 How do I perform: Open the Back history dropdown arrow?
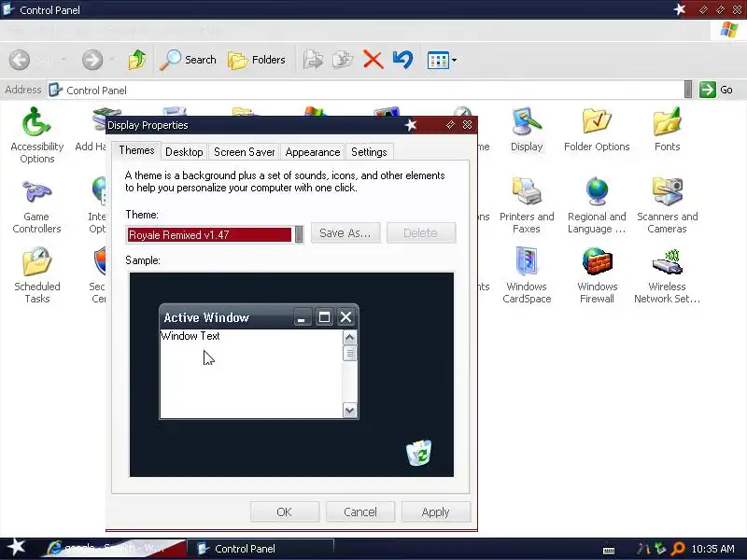(x=63, y=60)
